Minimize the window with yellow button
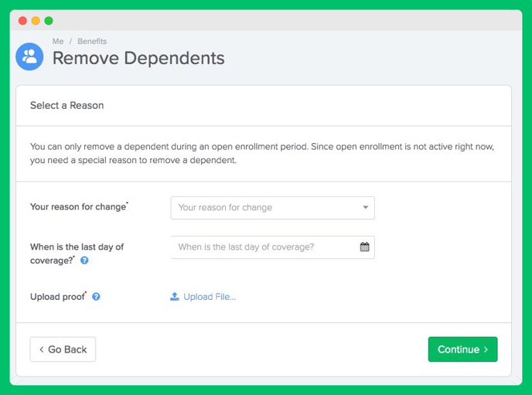The height and width of the screenshot is (395, 532). (x=36, y=21)
